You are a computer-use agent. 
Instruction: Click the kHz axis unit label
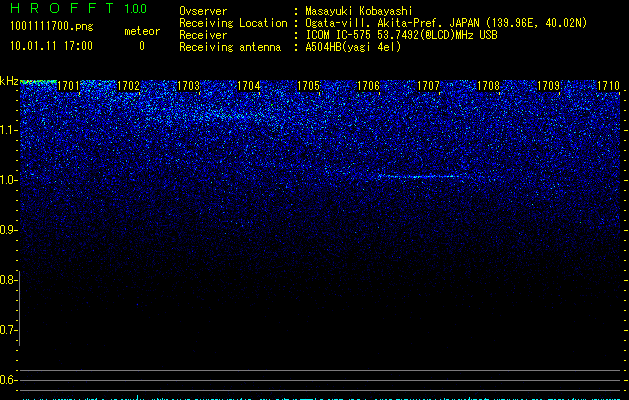[x=9, y=81]
